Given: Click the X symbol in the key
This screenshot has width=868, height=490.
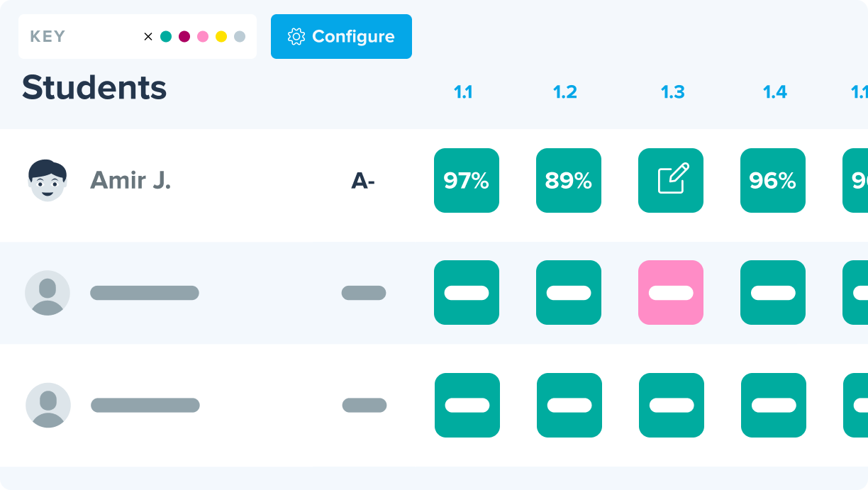Looking at the screenshot, I should point(148,37).
